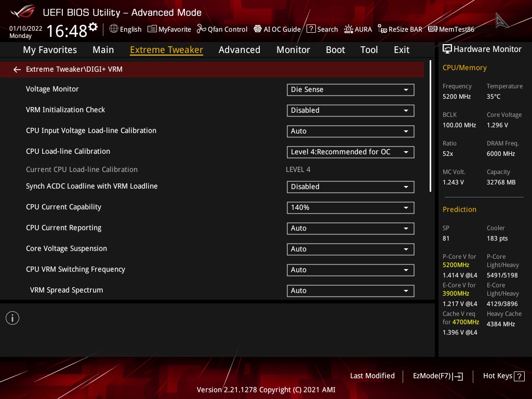
Task: Switch to Exit tab
Action: pyautogui.click(x=402, y=50)
